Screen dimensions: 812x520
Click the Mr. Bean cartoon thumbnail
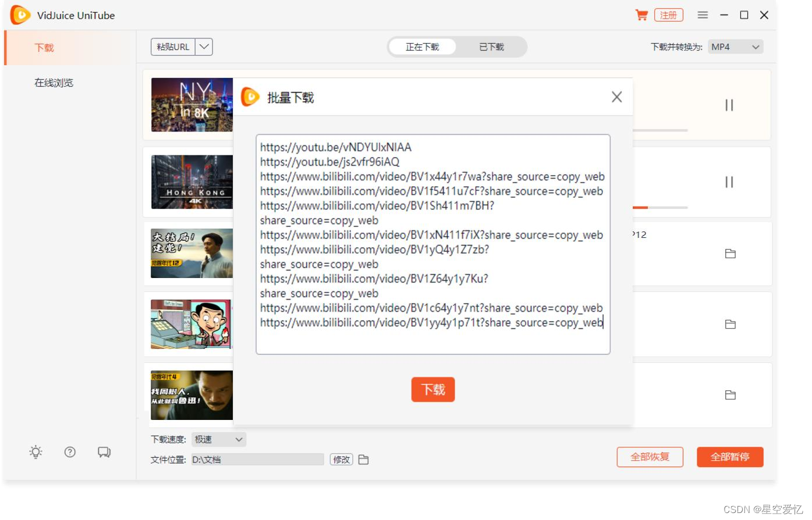click(x=191, y=324)
